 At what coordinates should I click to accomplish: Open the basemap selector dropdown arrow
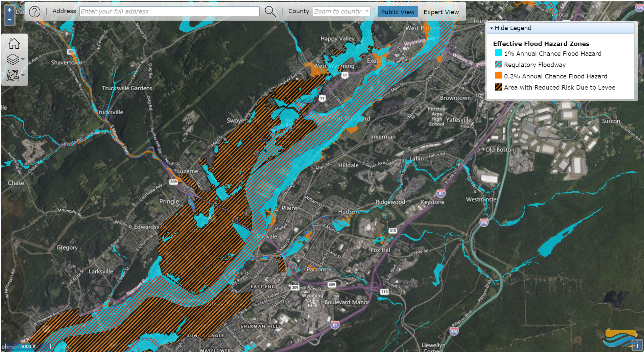[x=23, y=75]
